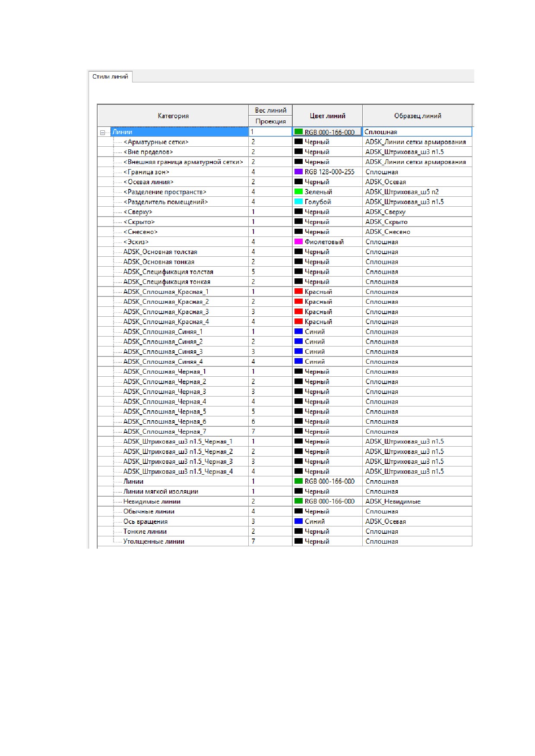Screen dimensions: 535x756
Task: Switch to the Стили линий tab
Action: click(x=110, y=76)
